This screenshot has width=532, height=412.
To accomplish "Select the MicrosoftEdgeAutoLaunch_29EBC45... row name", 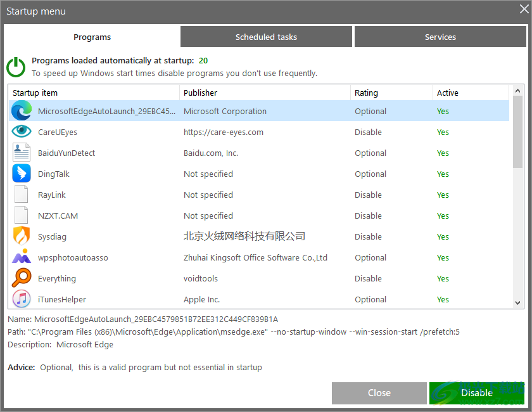I will [106, 112].
